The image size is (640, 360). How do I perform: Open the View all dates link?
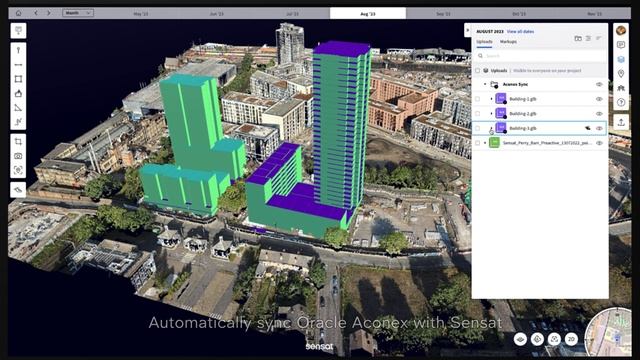pyautogui.click(x=520, y=31)
